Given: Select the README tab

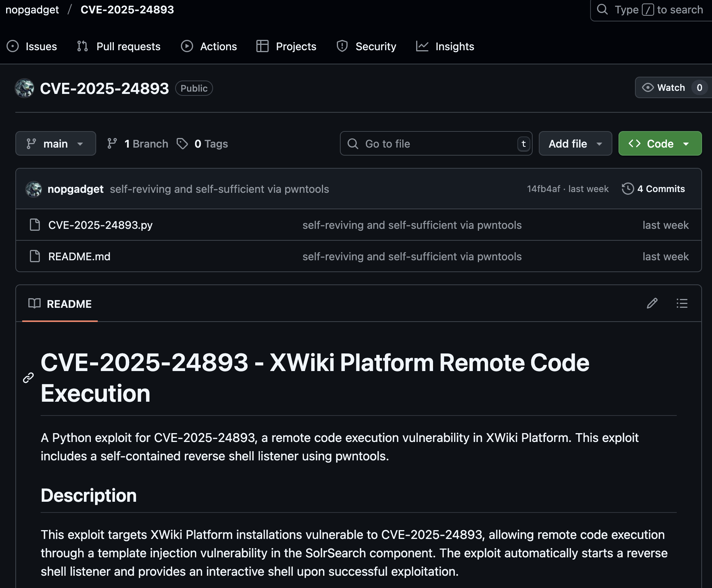Looking at the screenshot, I should click(60, 304).
